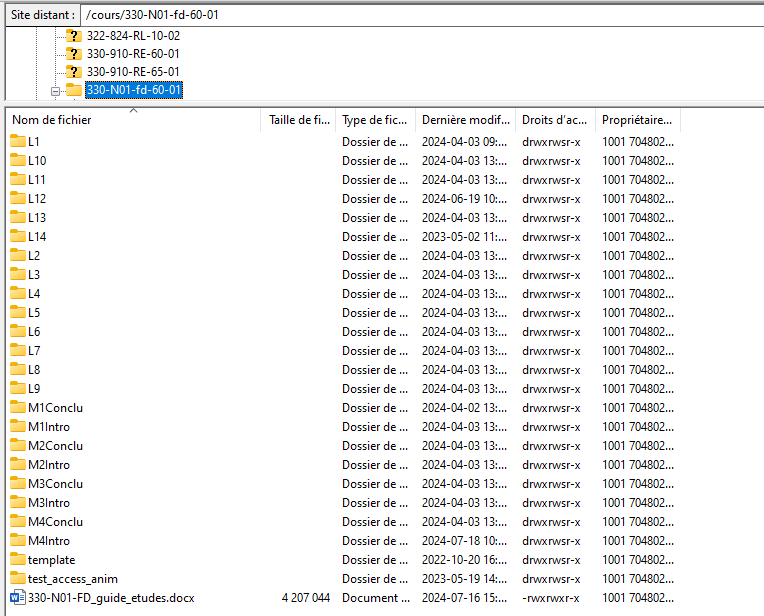Click the unknown folder icon beside 330-910-RE-65-01
The width and height of the screenshot is (764, 616).
(x=73, y=72)
